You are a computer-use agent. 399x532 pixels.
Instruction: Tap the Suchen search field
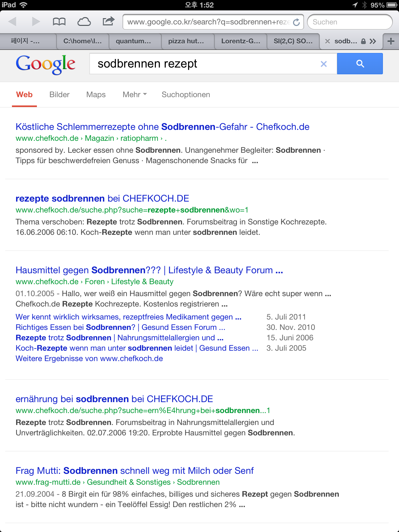pos(349,22)
